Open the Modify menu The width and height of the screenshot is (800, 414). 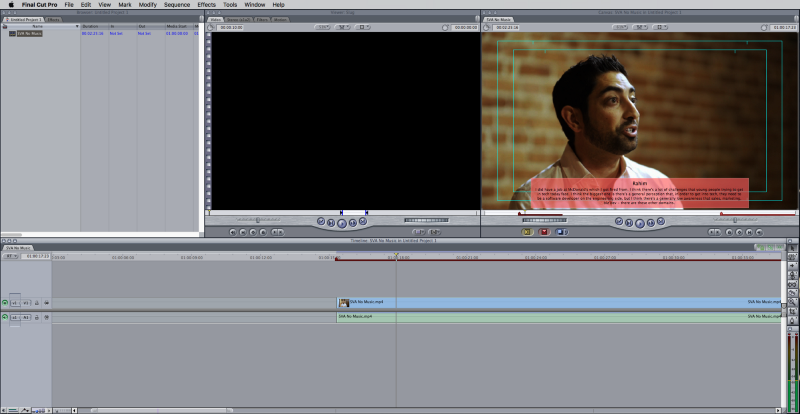(148, 5)
